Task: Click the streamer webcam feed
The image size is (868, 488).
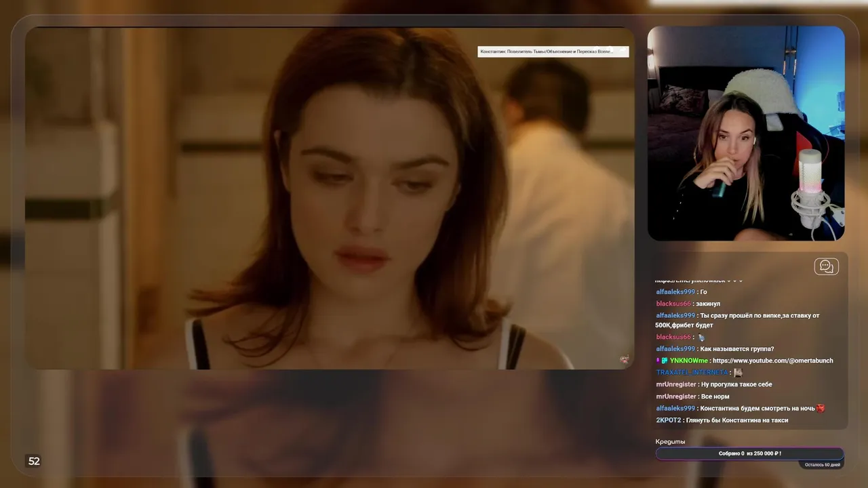Action: (x=746, y=134)
